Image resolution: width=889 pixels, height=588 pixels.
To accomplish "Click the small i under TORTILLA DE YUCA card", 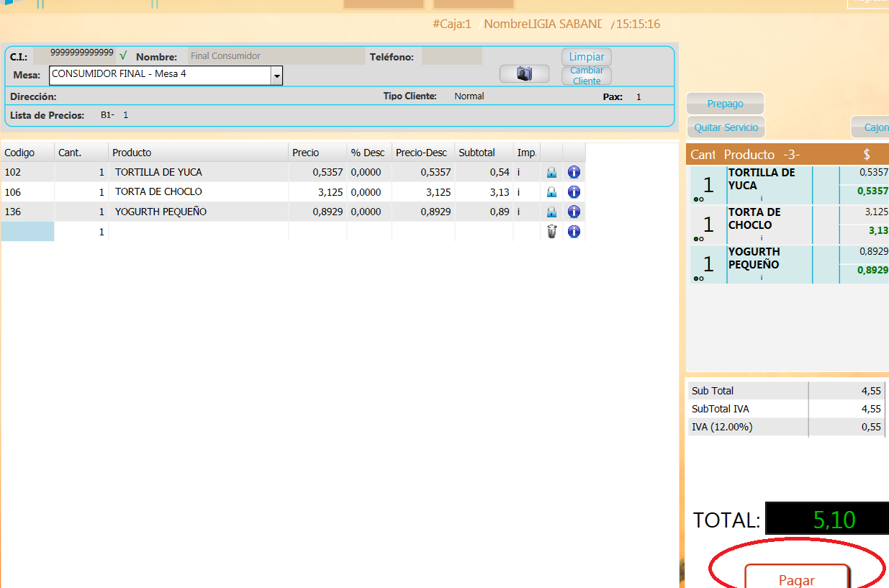I will (x=762, y=199).
